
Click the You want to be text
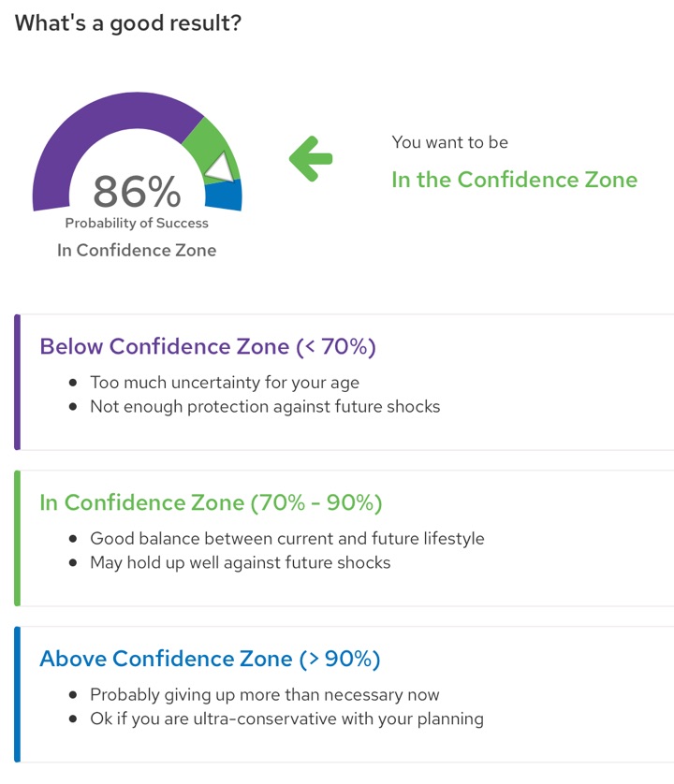pos(450,142)
